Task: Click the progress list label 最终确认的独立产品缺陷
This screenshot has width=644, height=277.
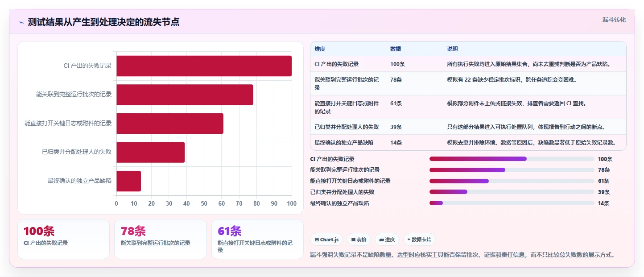Action: pos(339,203)
